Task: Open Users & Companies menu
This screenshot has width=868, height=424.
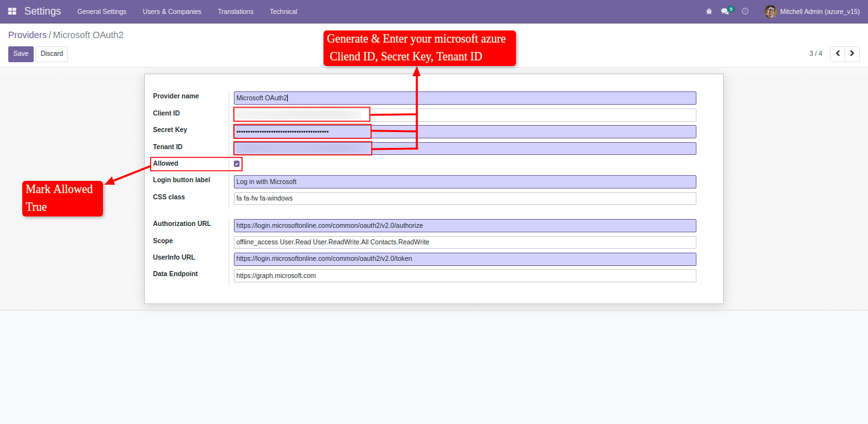Action: 172,11
